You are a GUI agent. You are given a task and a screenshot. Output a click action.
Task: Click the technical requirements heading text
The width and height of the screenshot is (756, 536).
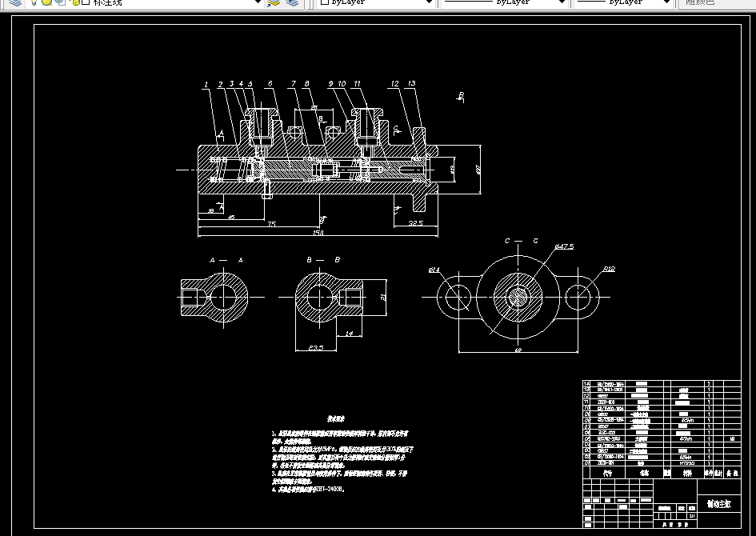[336, 419]
